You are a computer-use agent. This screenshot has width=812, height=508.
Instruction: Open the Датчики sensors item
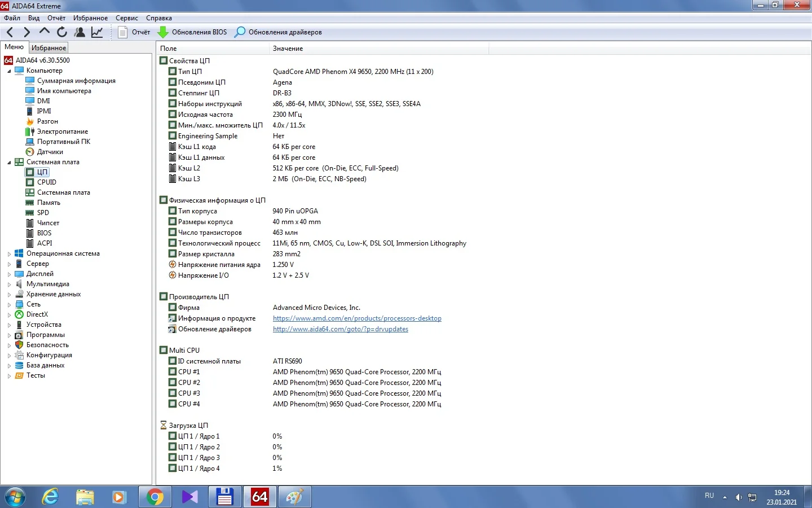pos(50,152)
